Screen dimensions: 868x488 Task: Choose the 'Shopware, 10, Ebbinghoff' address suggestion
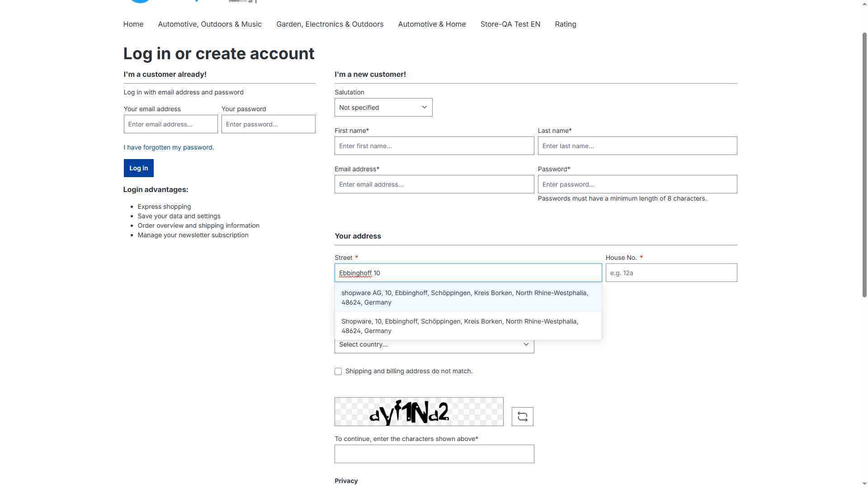(468, 326)
